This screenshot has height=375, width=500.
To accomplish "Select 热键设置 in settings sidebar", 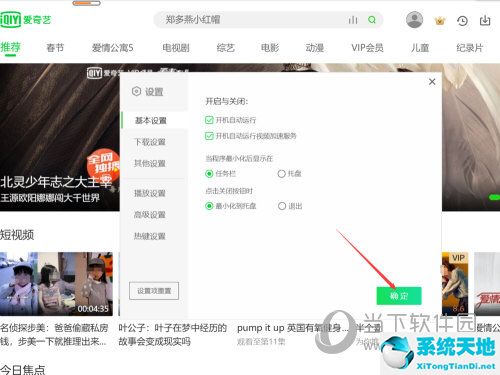I will pyautogui.click(x=150, y=236).
